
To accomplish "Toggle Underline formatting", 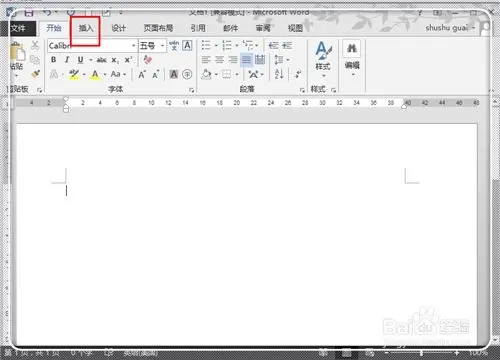I will 80,60.
